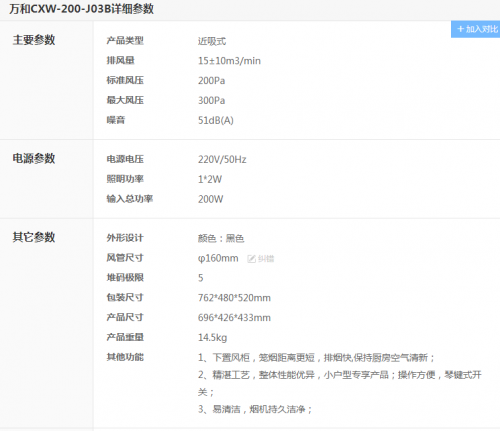Click the 噪音 label
The image size is (500, 431).
pos(116,120)
